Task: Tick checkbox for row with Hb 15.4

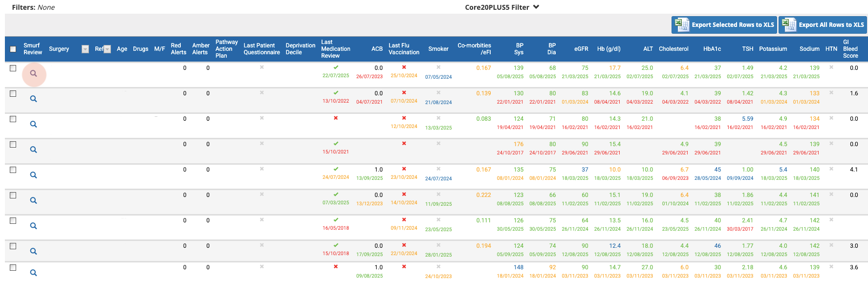Action: [x=13, y=145]
